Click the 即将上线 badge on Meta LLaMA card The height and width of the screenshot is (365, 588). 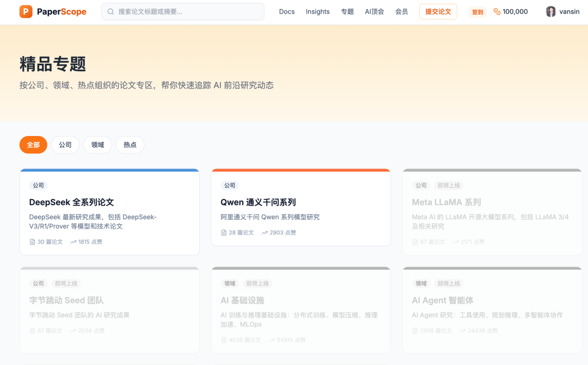click(x=449, y=185)
